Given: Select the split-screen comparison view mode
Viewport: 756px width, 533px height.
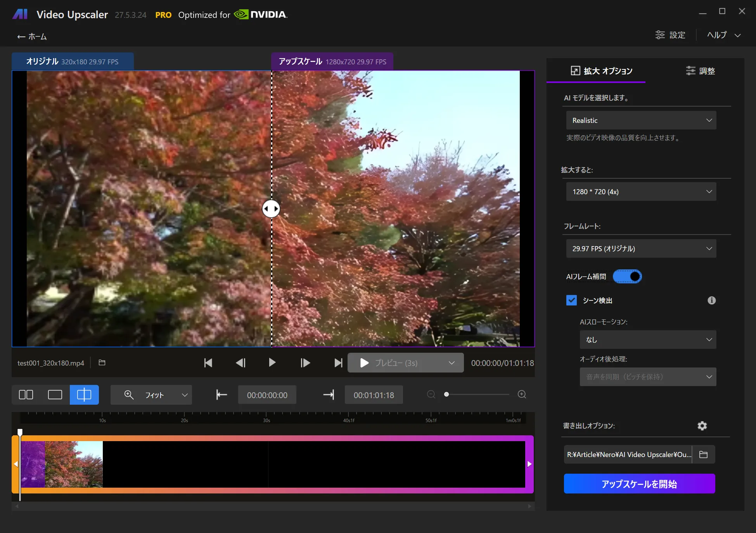Looking at the screenshot, I should (84, 395).
